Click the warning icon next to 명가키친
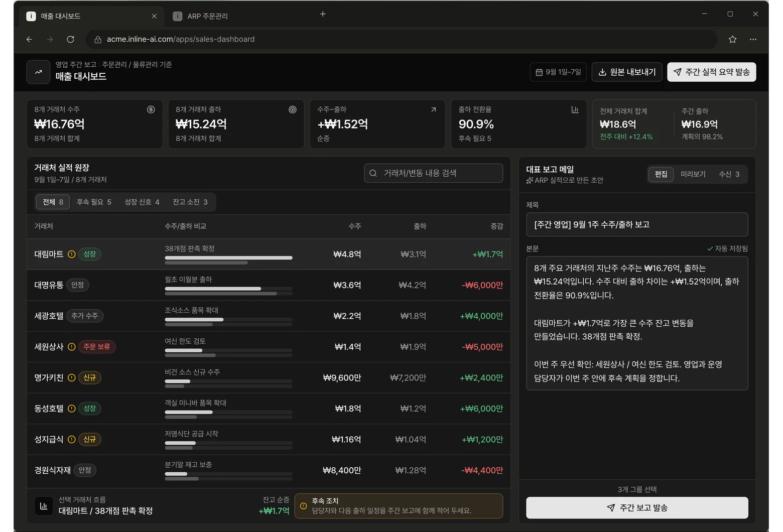Screen dimensions: 783x532 click(72, 377)
